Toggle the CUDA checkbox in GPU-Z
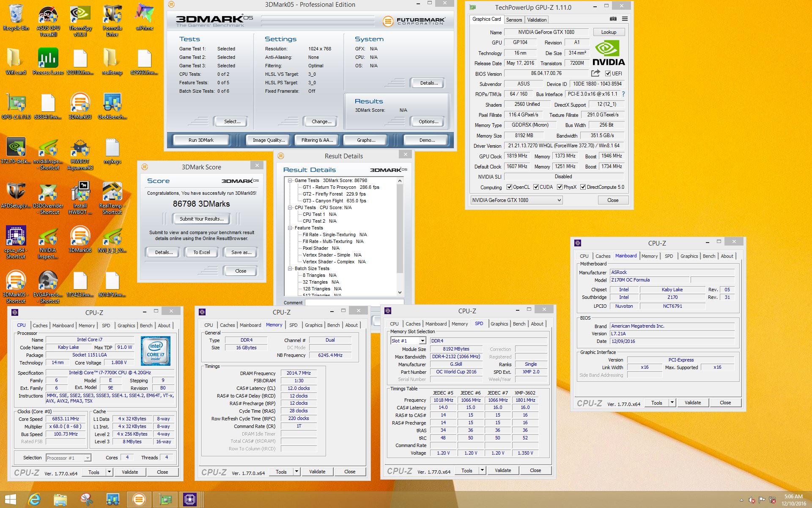Image resolution: width=812 pixels, height=508 pixels. click(x=536, y=187)
